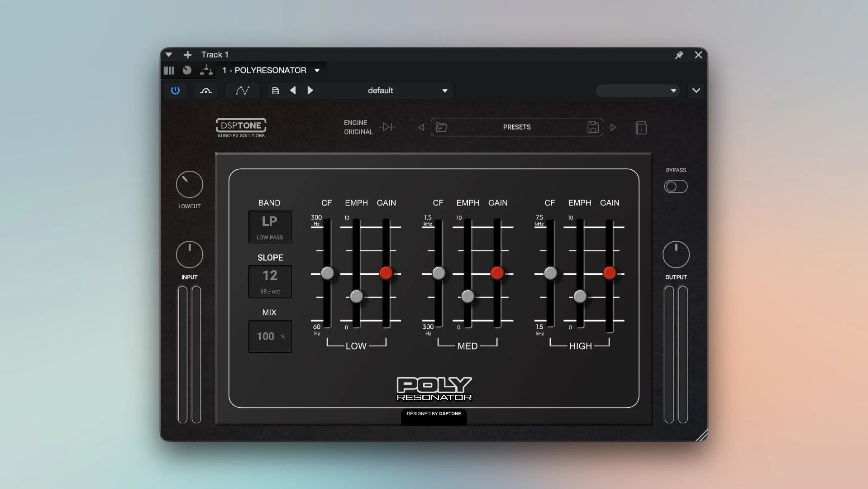Click the INPUT knob

pos(189,254)
